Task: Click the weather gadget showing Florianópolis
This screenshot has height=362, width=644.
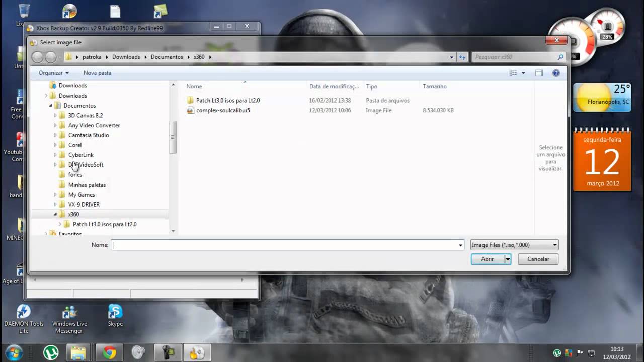Action: 602,97
